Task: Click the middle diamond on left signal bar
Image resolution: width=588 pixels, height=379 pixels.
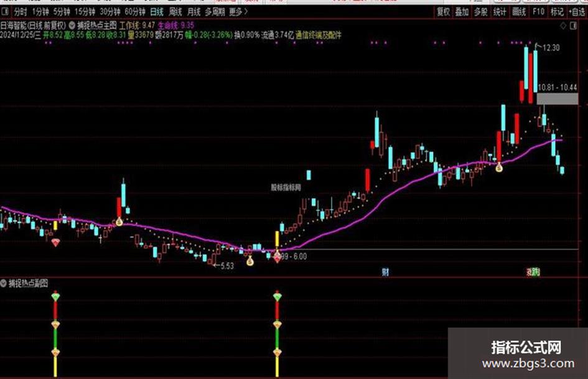Action: point(55,325)
